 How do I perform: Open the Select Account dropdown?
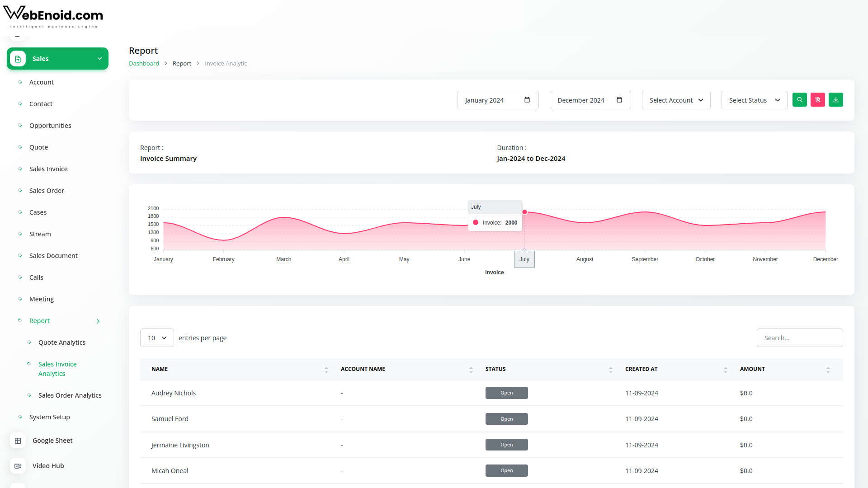[676, 100]
